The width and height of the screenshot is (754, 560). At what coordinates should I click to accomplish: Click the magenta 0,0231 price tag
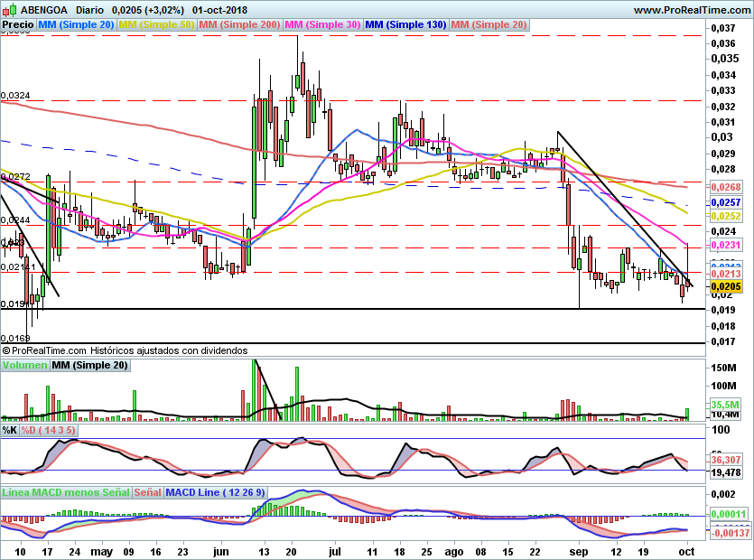click(726, 246)
